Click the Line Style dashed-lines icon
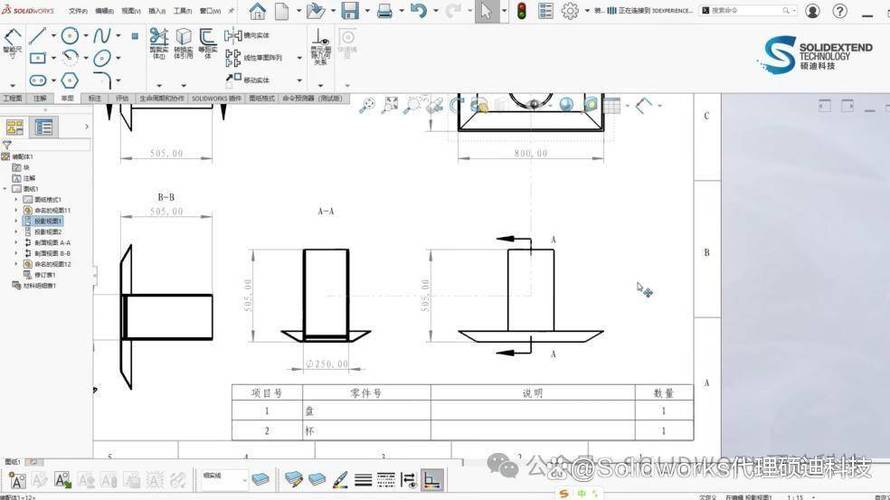This screenshot has height=500, width=890. [x=385, y=480]
